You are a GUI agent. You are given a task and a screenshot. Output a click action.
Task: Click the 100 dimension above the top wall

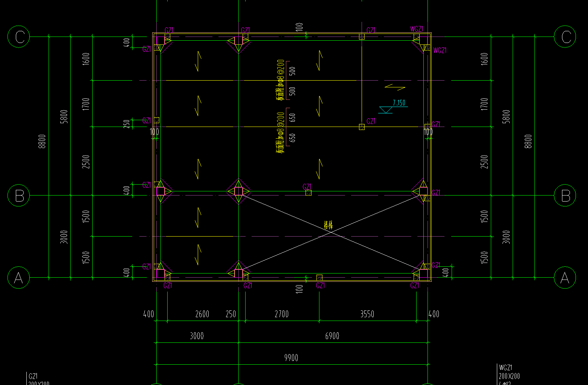coord(299,27)
